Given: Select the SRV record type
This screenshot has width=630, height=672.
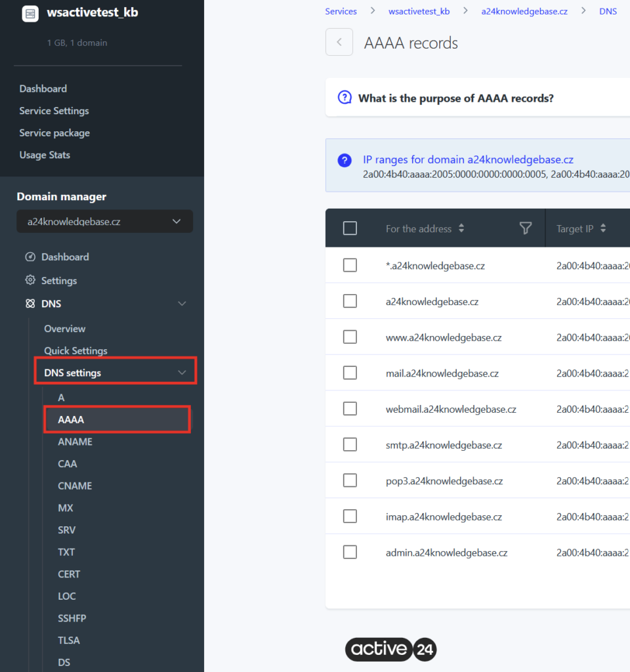Looking at the screenshot, I should [x=66, y=530].
